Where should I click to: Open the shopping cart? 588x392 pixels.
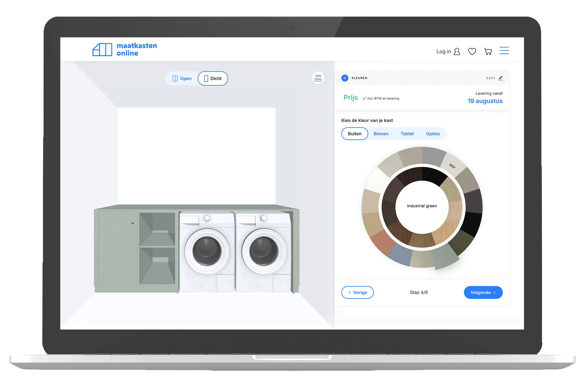pyautogui.click(x=488, y=51)
